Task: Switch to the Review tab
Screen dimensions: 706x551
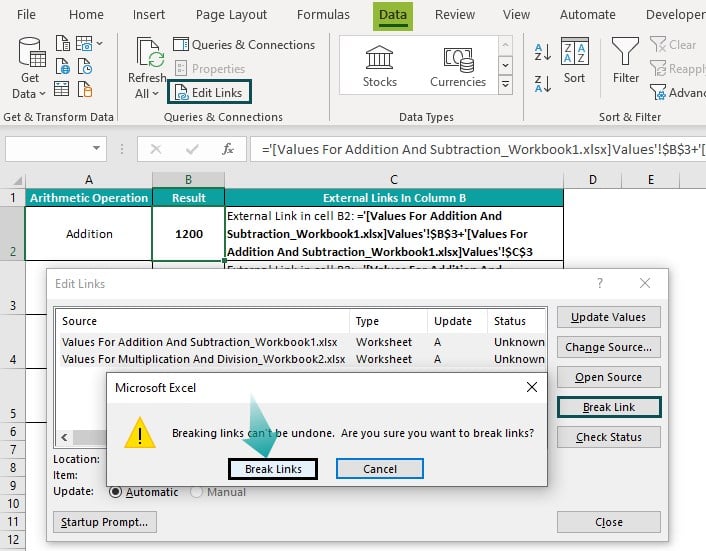Action: click(x=455, y=14)
